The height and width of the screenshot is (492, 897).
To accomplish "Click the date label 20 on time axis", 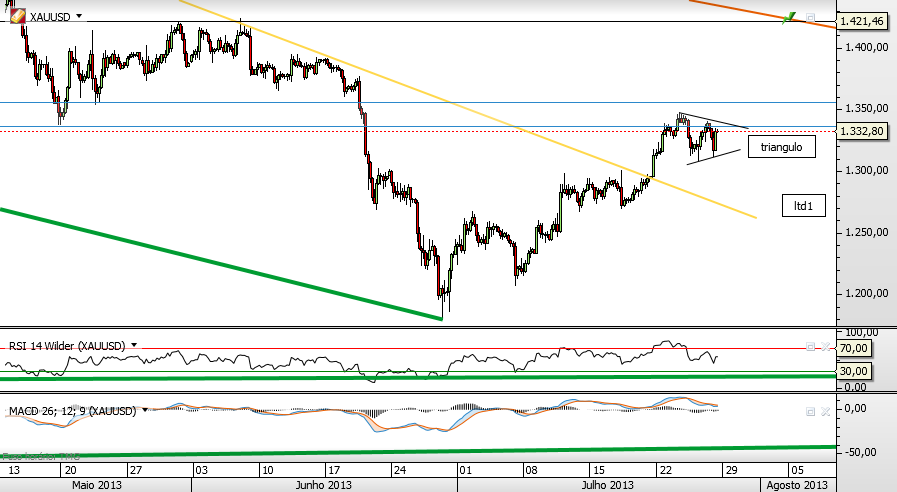I will [x=71, y=470].
